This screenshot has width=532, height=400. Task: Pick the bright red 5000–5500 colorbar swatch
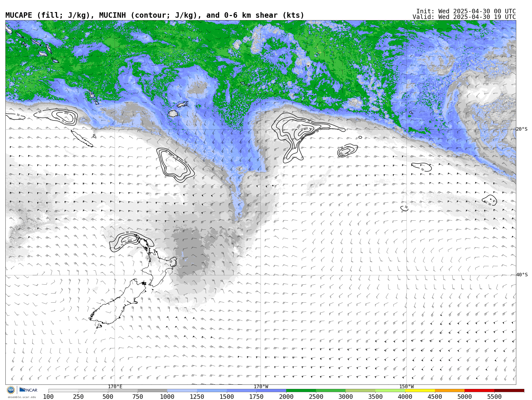coord(479,391)
